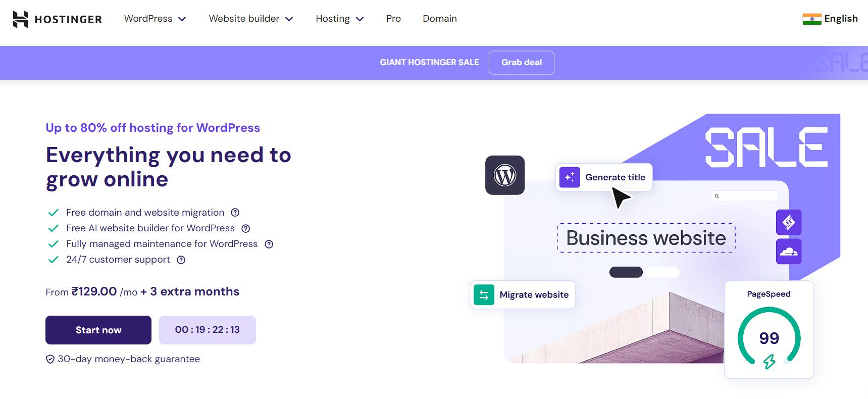This screenshot has height=399, width=868.
Task: Click the + 3 extra months text
Action: tap(190, 291)
